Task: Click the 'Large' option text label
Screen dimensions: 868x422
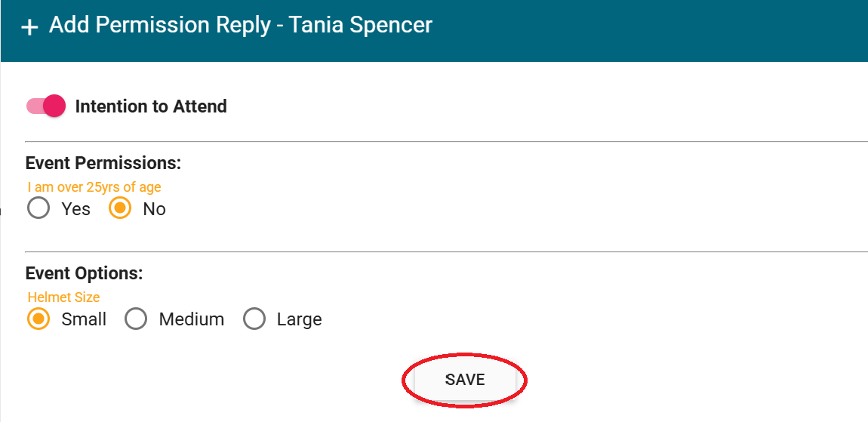Action: (299, 319)
